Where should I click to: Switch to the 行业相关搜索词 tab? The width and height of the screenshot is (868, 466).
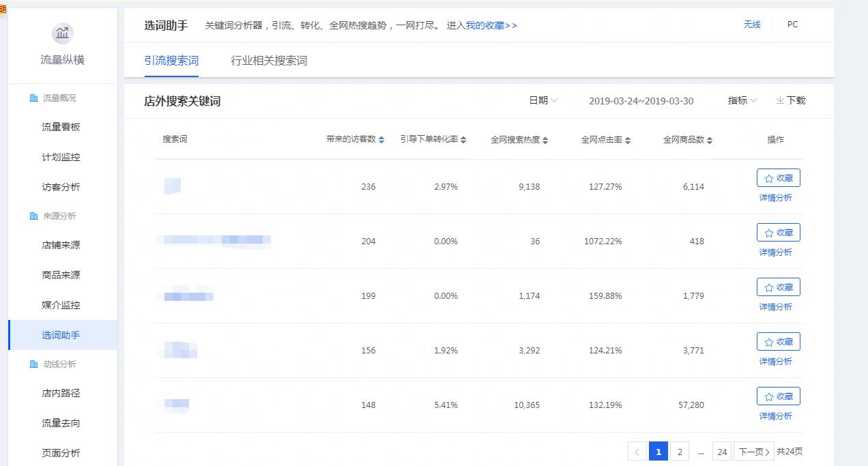point(269,61)
